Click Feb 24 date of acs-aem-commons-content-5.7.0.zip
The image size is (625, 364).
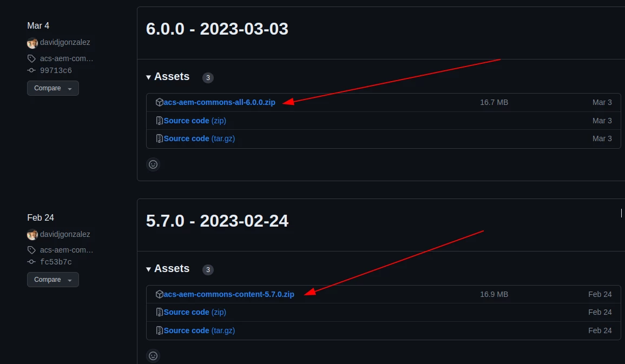tap(600, 294)
